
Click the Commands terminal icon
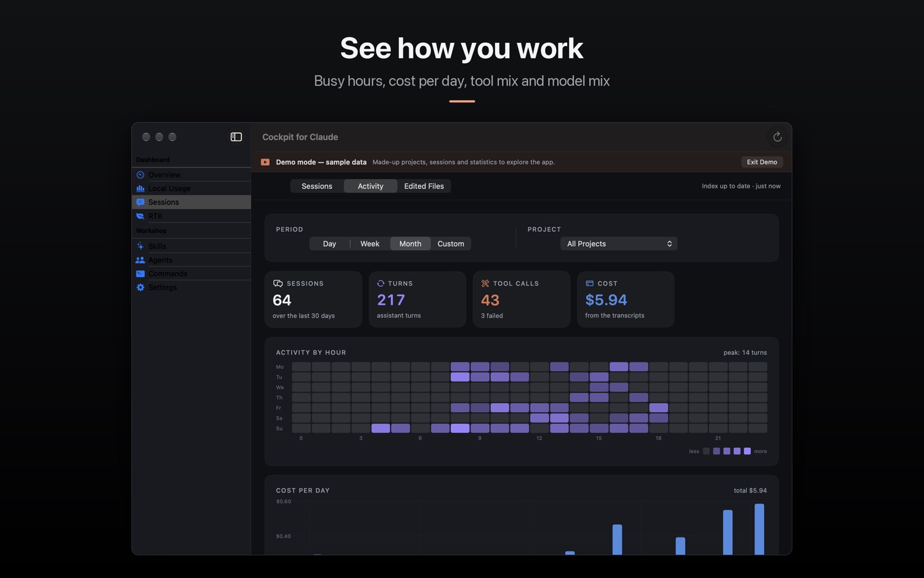tap(140, 274)
